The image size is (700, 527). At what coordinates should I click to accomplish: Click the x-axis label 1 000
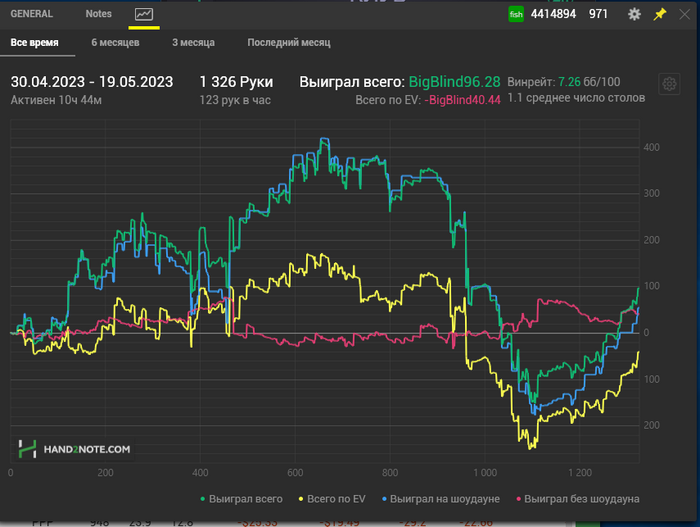[485, 473]
